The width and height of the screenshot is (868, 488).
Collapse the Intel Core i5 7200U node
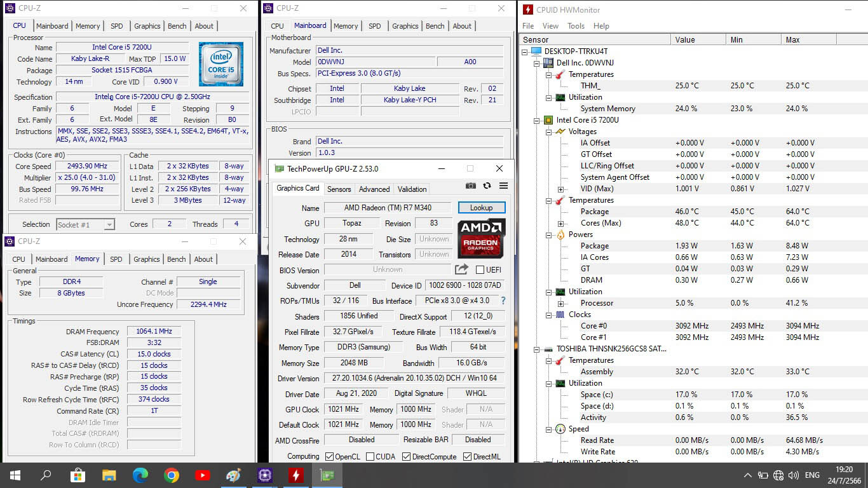536,120
